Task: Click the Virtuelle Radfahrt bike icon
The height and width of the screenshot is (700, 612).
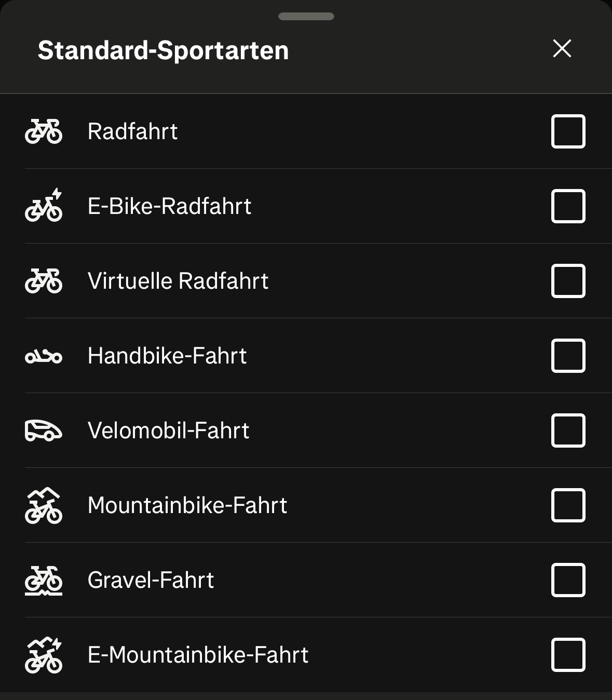Action: (44, 281)
